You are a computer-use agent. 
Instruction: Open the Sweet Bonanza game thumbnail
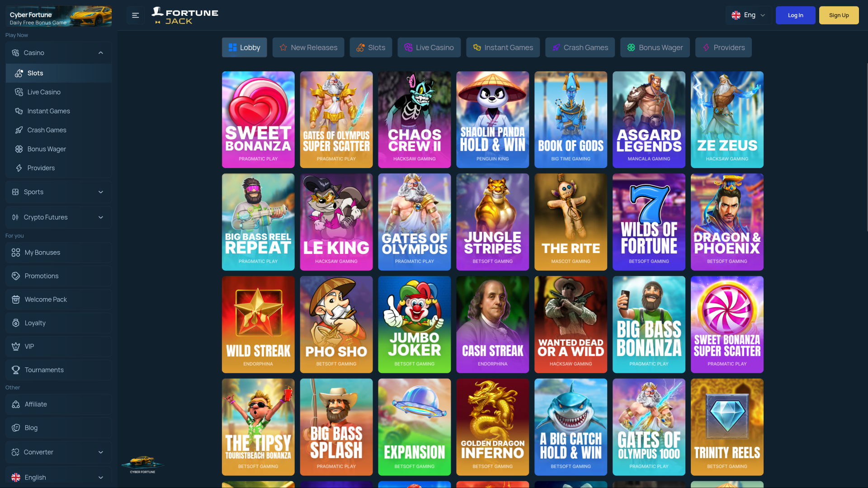(x=258, y=119)
